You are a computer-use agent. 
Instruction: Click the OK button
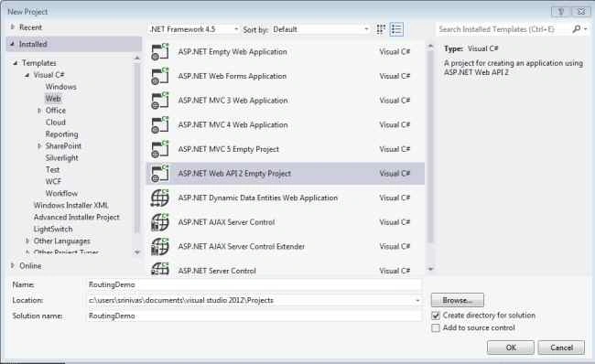(x=511, y=348)
